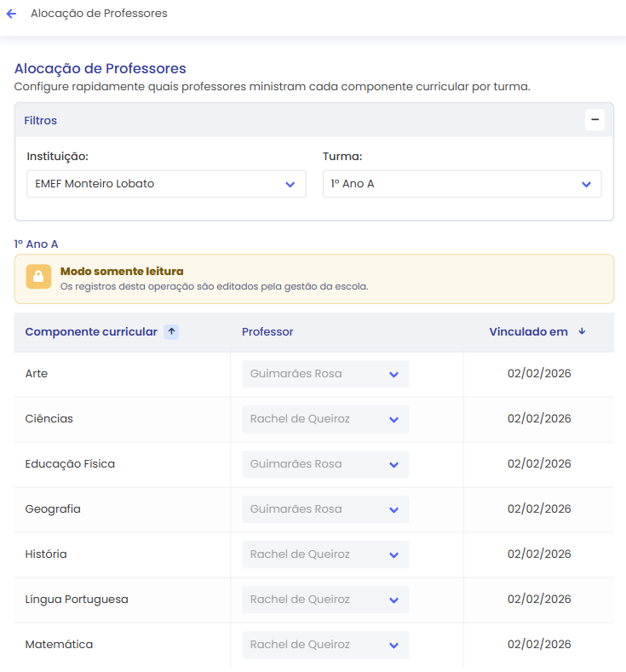Click the text about records edited by school management
This screenshot has height=672, width=626.
215,286
